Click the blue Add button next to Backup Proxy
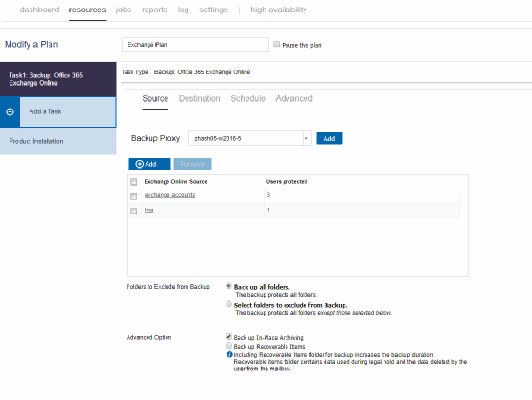The width and height of the screenshot is (532, 400). click(x=329, y=138)
